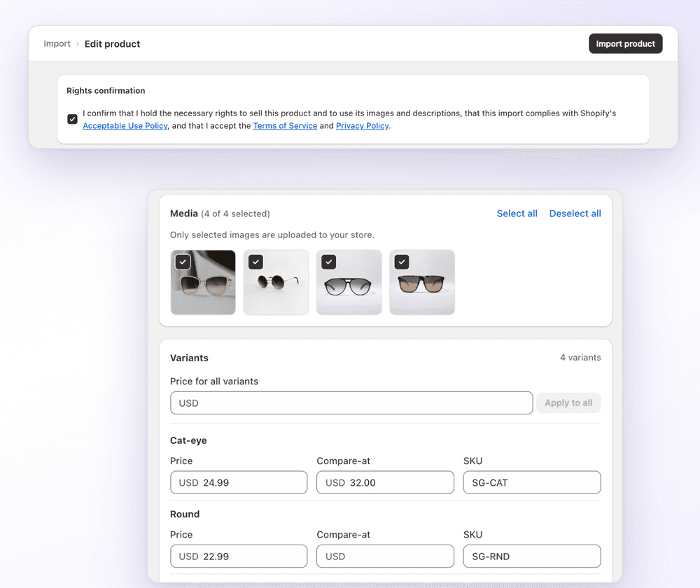Click the Media section heading
This screenshot has height=588, width=700.
coord(184,213)
